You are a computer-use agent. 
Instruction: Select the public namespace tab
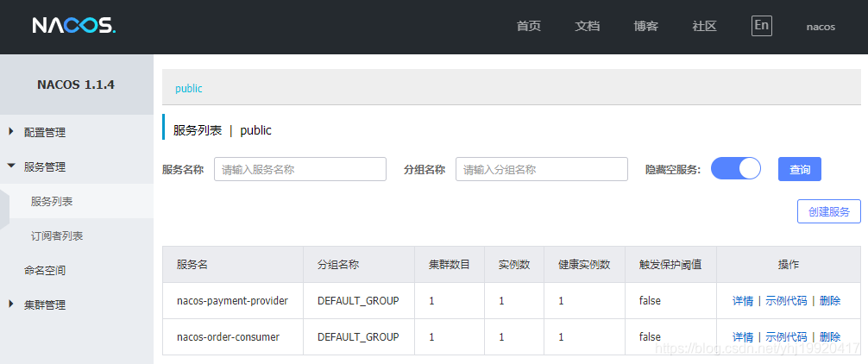(189, 89)
